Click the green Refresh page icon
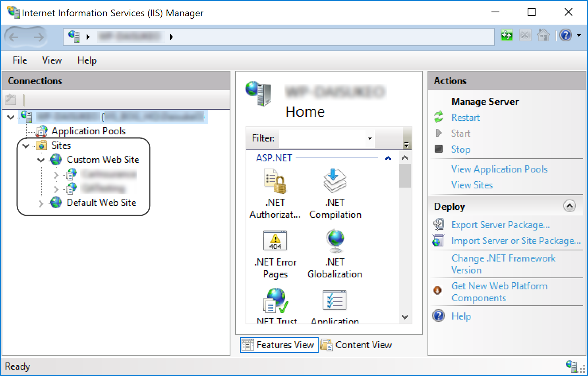The image size is (588, 376). 507,35
